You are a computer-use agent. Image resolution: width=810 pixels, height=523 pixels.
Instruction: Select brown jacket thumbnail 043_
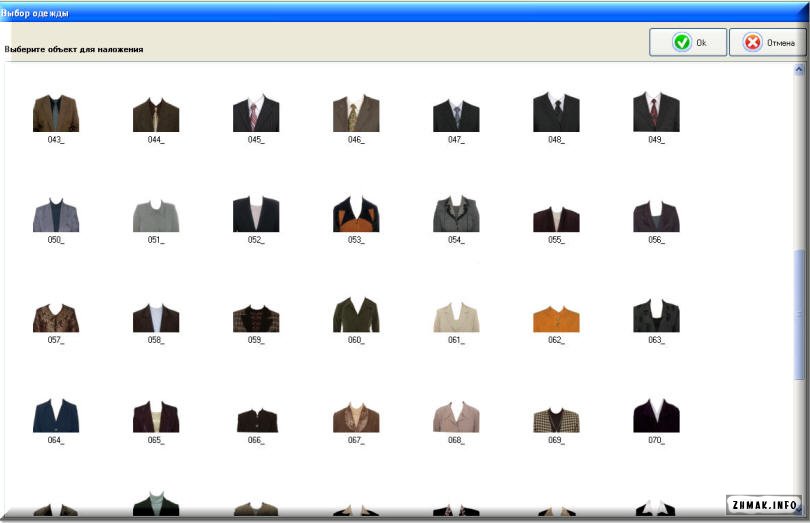point(56,113)
